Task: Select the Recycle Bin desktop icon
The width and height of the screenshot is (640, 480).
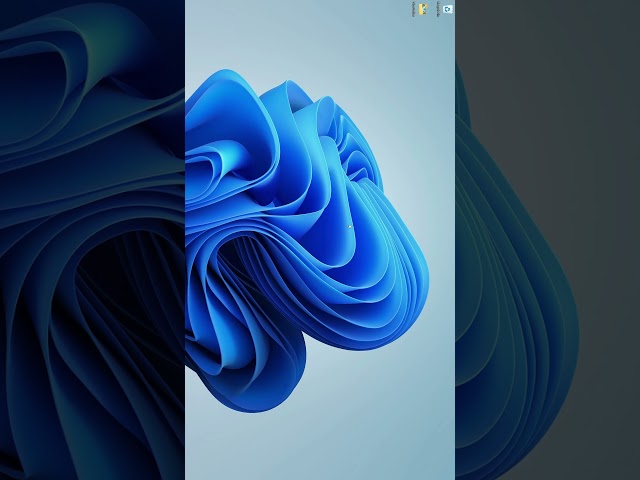Action: coord(448,9)
